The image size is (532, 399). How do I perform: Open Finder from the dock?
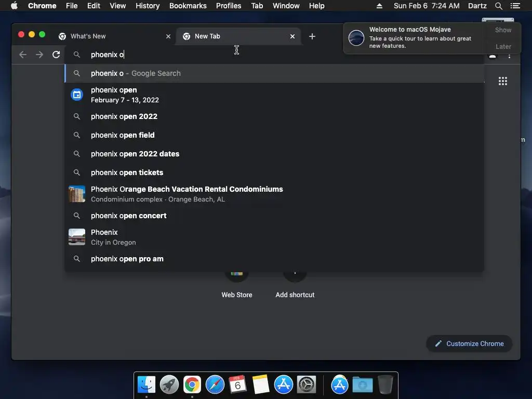pos(147,385)
